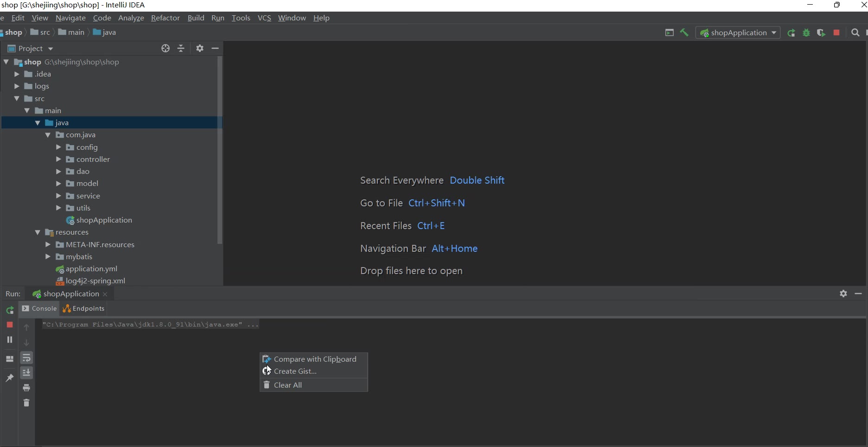This screenshot has width=868, height=447.
Task: Open the Window menu
Action: [x=292, y=18]
